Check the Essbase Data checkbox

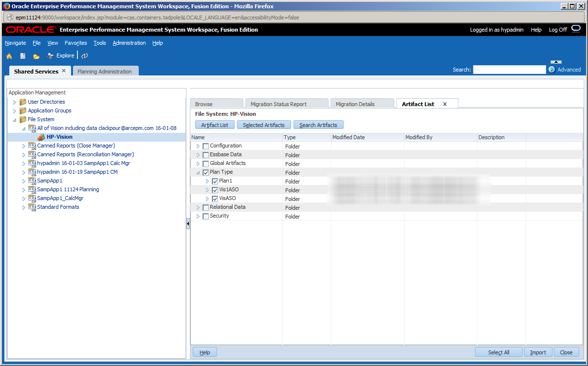[x=206, y=155]
